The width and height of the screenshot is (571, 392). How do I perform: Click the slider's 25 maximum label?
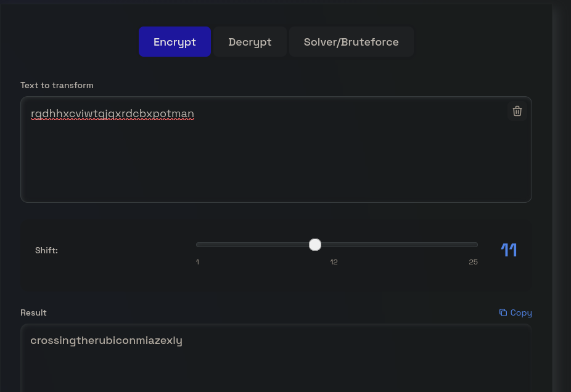click(473, 262)
